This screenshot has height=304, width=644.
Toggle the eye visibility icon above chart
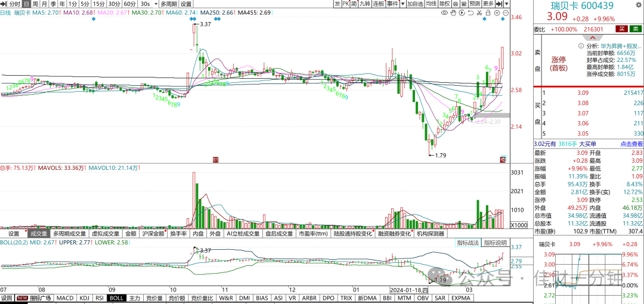(444, 13)
